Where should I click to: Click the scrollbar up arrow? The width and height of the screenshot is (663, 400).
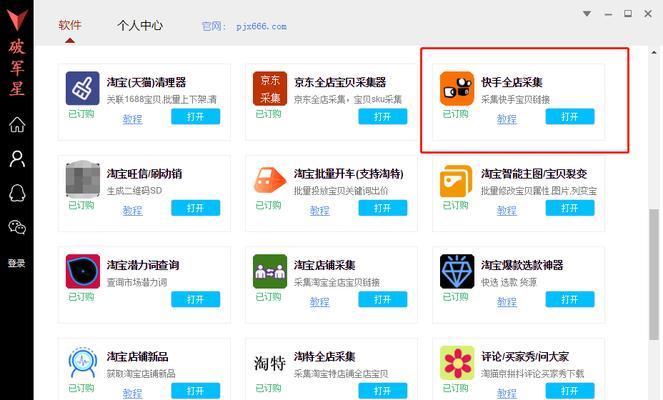coord(654,52)
